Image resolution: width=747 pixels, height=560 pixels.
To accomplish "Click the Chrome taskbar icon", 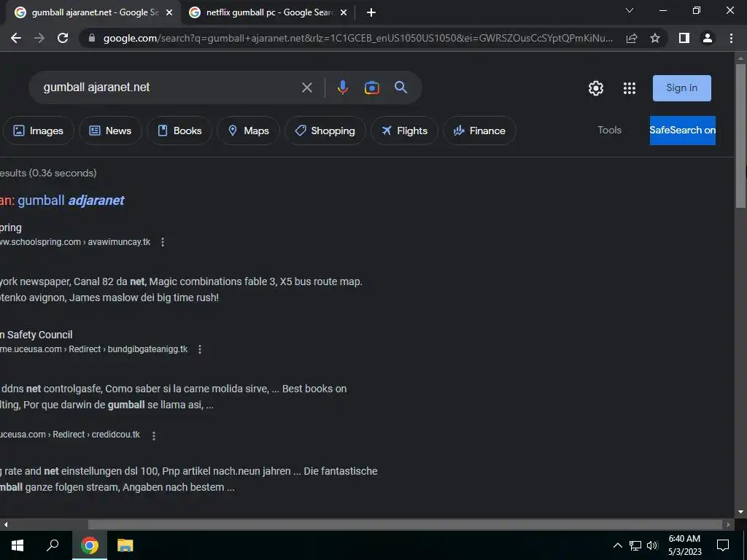I will point(89,545).
